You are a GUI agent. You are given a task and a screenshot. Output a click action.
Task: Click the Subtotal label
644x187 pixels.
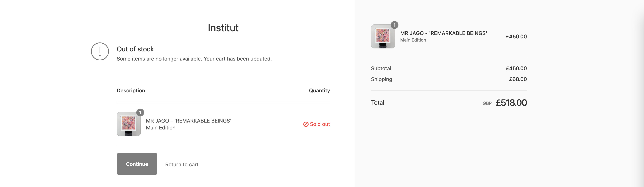click(x=381, y=68)
